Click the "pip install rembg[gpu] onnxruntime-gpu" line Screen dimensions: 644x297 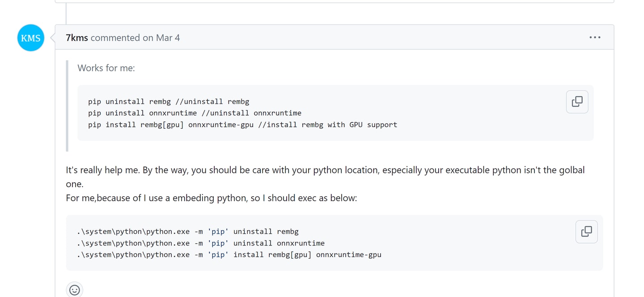coord(242,125)
